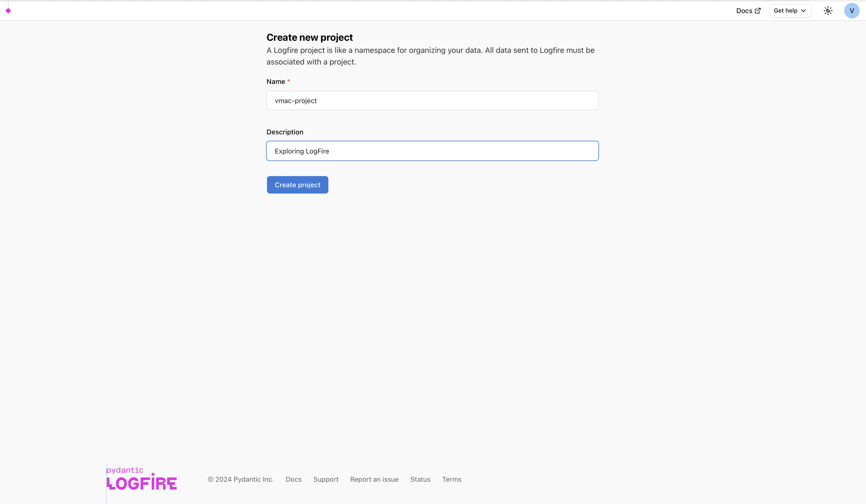Click the Logfire diamond logo in the top left

[x=8, y=10]
